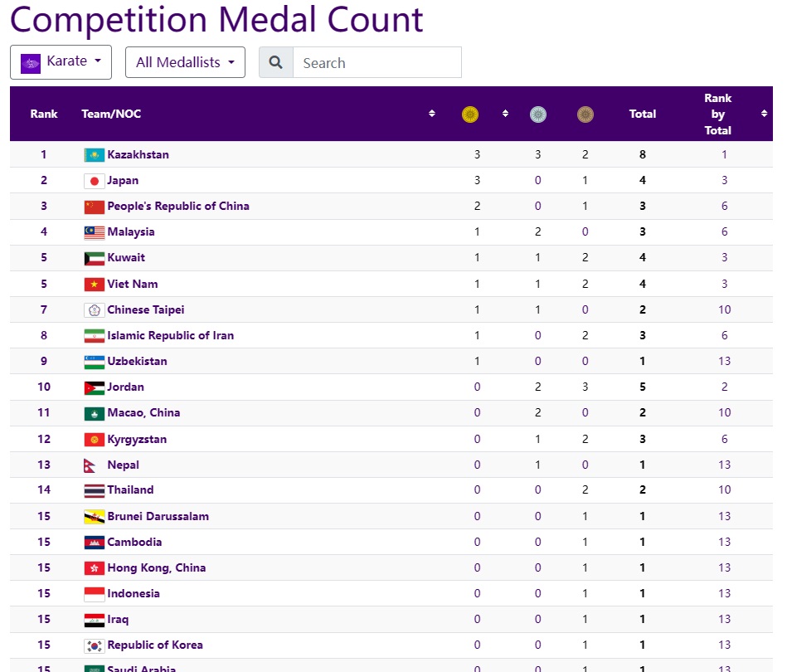
Task: Open the Viet Nam team link
Action: pyautogui.click(x=132, y=284)
